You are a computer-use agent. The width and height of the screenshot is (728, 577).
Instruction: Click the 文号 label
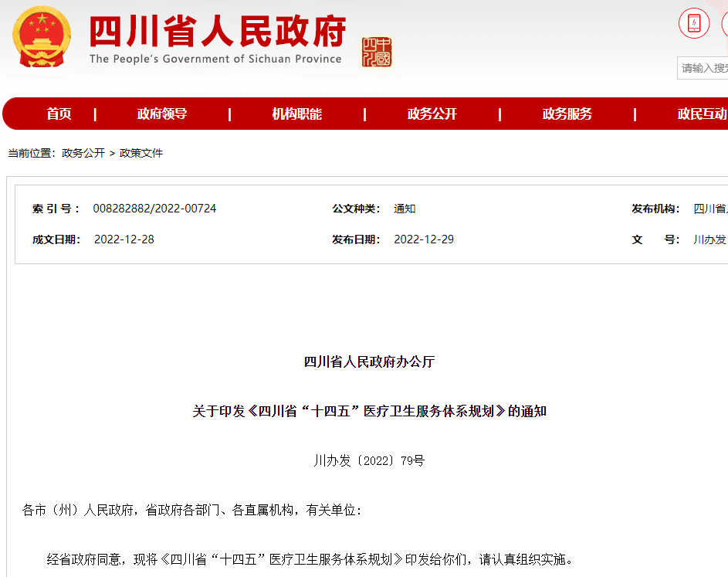tap(655, 239)
